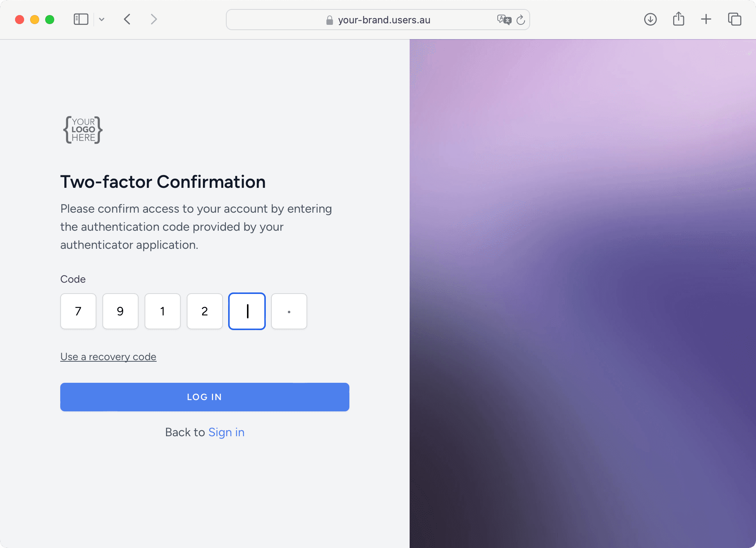756x548 pixels.
Task: Open a new browser tab
Action: coord(706,19)
